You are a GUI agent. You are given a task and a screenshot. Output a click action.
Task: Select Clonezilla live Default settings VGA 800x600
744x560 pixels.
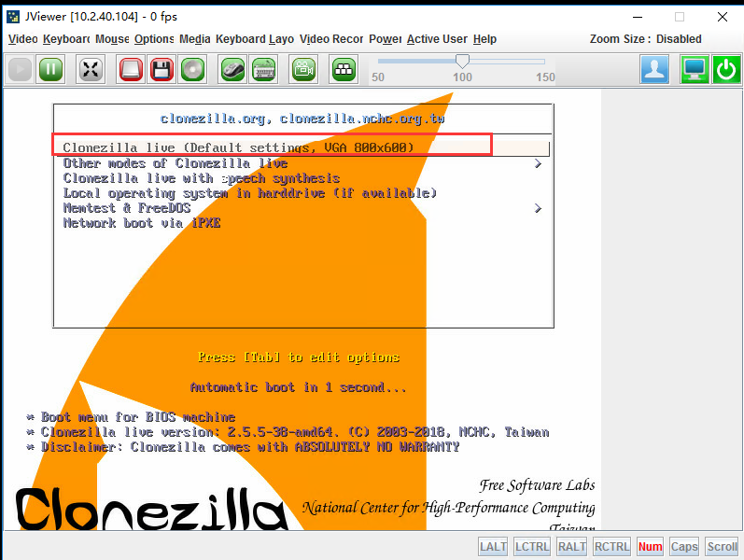tap(302, 147)
